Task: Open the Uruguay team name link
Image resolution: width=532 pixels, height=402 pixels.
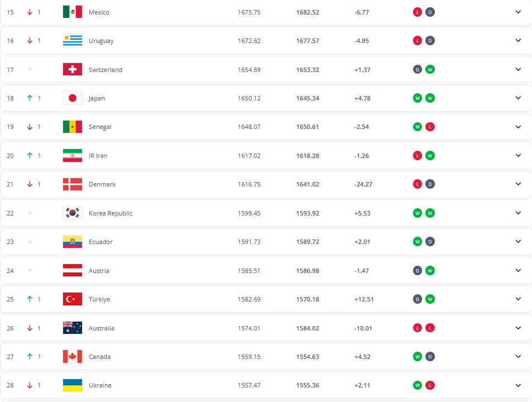Action: 101,41
